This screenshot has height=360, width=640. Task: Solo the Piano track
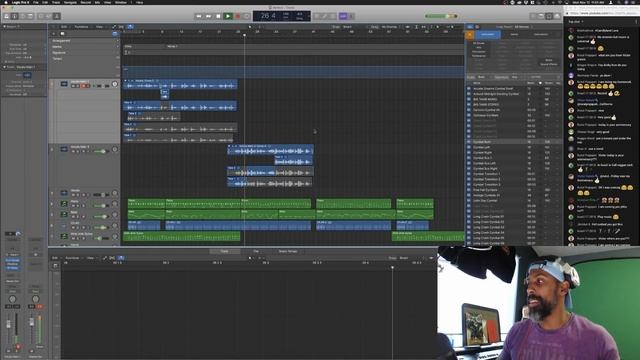tap(78, 206)
